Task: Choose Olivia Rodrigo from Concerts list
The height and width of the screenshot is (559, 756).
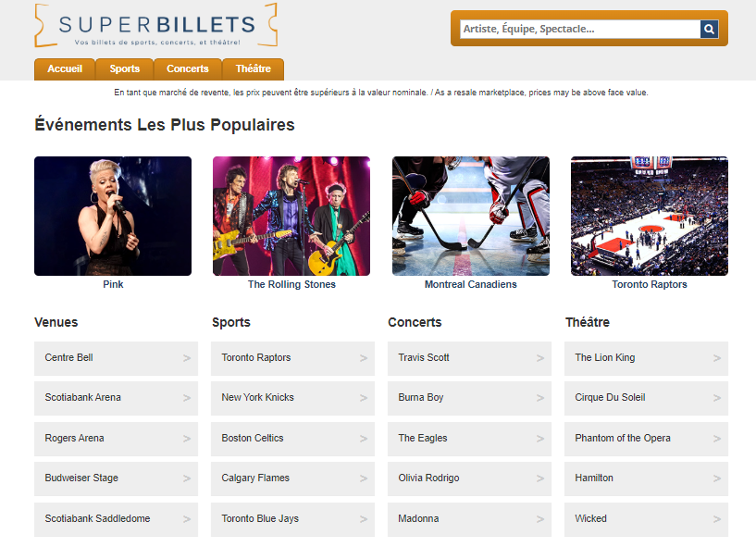Action: 428,478
